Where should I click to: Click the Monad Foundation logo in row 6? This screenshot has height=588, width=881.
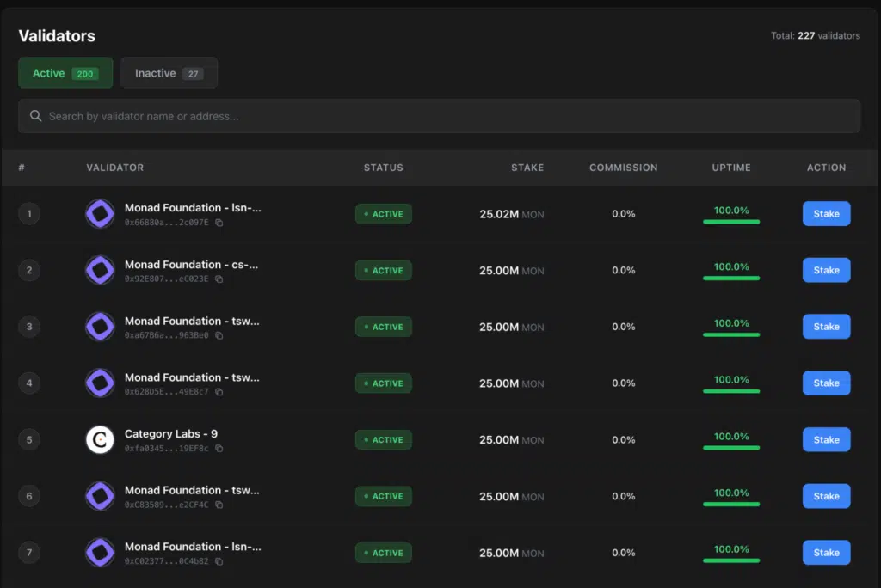tap(100, 496)
